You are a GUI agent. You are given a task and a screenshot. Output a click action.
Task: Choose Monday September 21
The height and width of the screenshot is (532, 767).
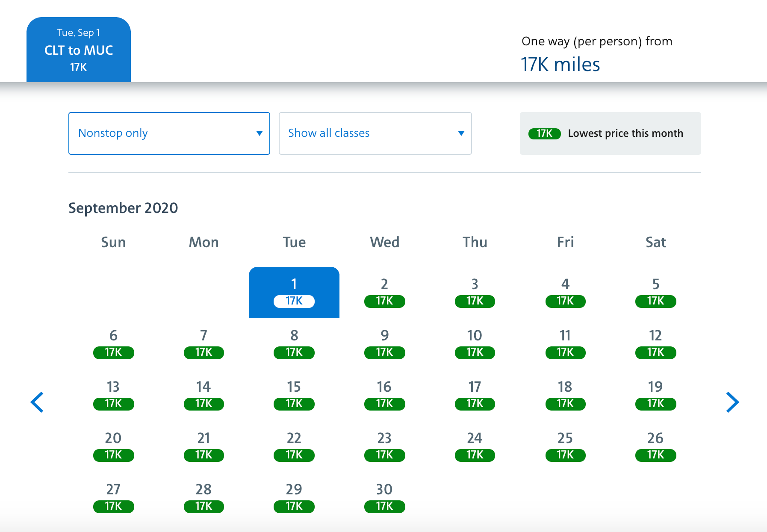coord(204,446)
